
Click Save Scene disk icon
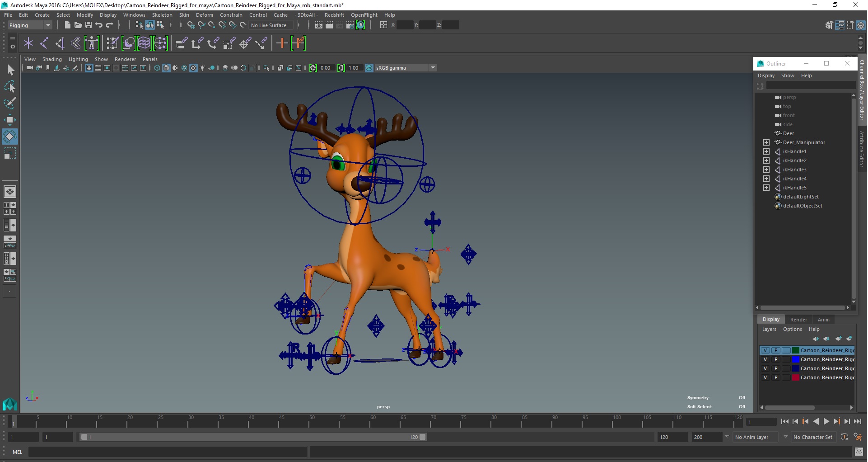point(89,25)
